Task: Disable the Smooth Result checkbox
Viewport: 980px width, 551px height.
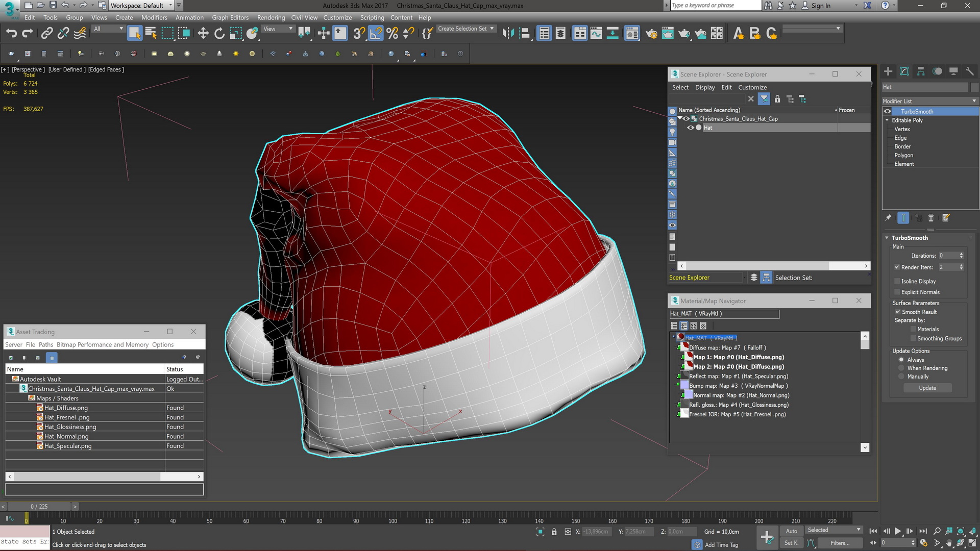Action: click(897, 312)
